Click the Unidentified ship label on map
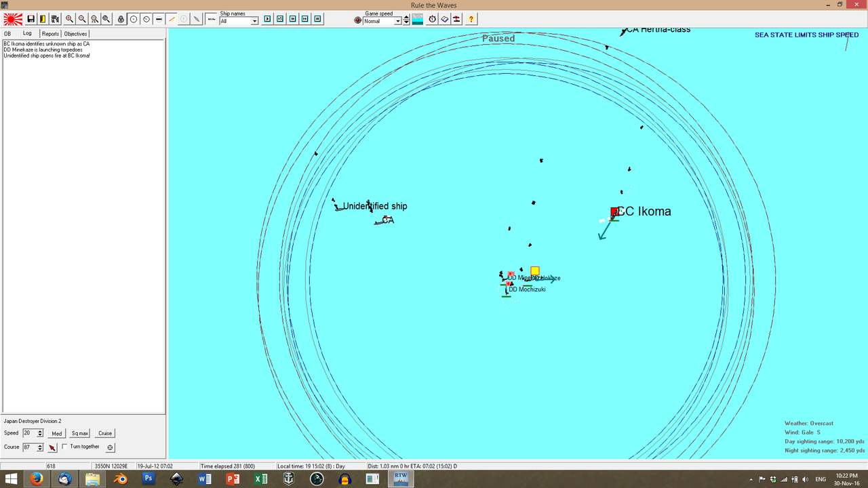The width and height of the screenshot is (868, 488). click(375, 206)
